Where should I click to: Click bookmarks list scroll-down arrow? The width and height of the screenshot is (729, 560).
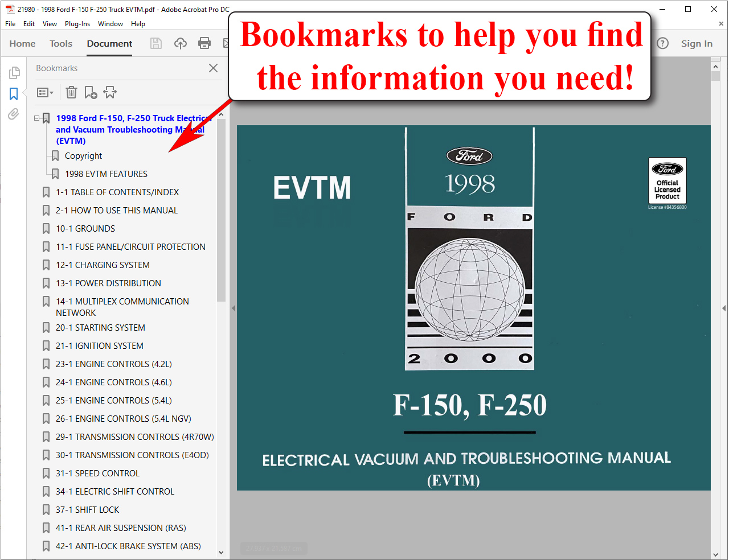click(x=221, y=552)
